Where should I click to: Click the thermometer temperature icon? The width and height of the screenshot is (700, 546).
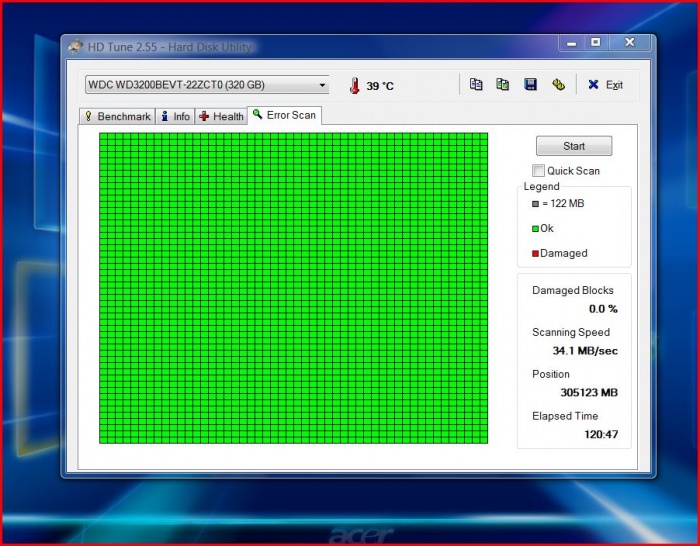[x=354, y=86]
